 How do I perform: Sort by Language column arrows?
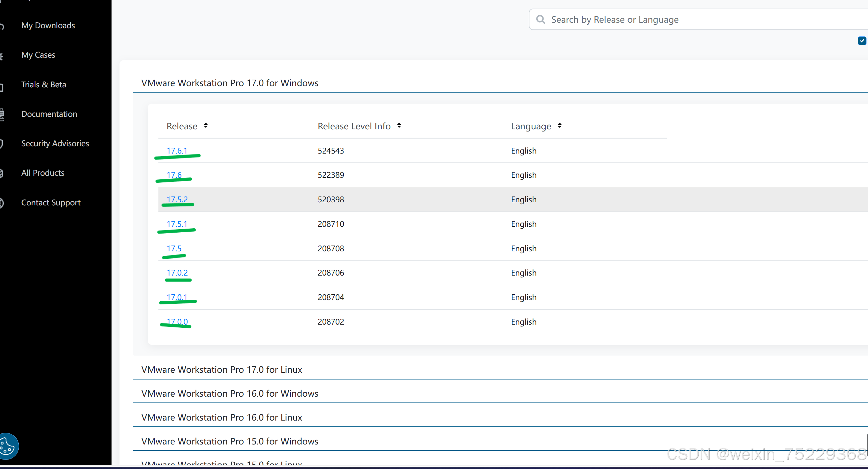[559, 126]
